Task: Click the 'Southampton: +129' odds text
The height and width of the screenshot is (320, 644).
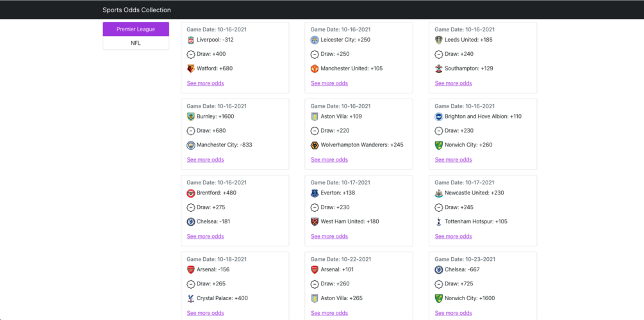Action: click(469, 68)
